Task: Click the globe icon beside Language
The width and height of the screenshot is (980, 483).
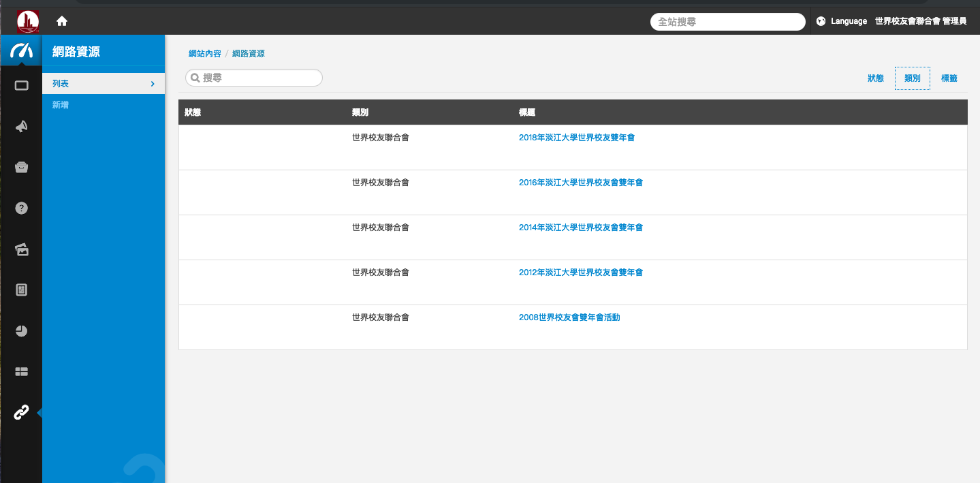Action: click(821, 21)
